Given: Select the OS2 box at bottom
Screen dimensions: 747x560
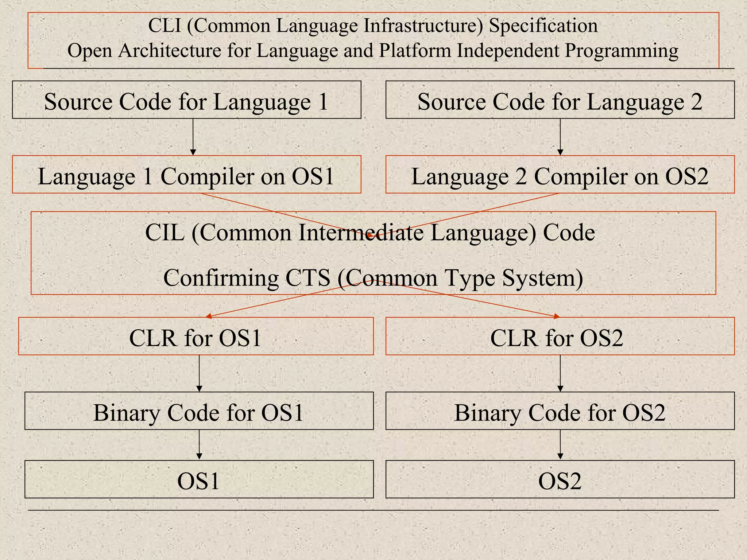Looking at the screenshot, I should (x=560, y=480).
